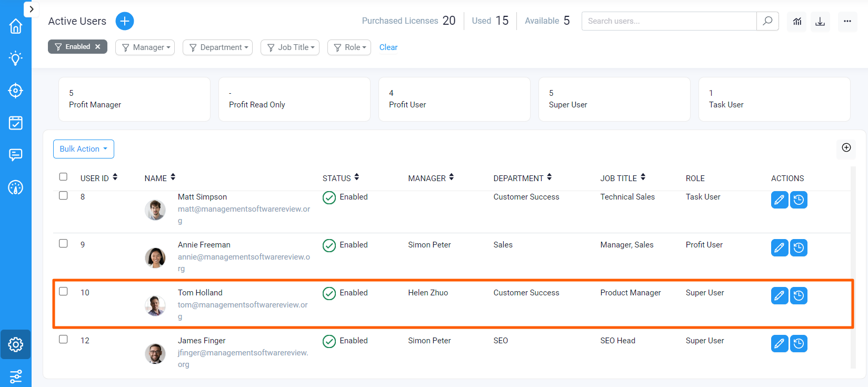Select the Profit Manager role card
Image resolution: width=868 pixels, height=387 pixels.
coord(134,99)
